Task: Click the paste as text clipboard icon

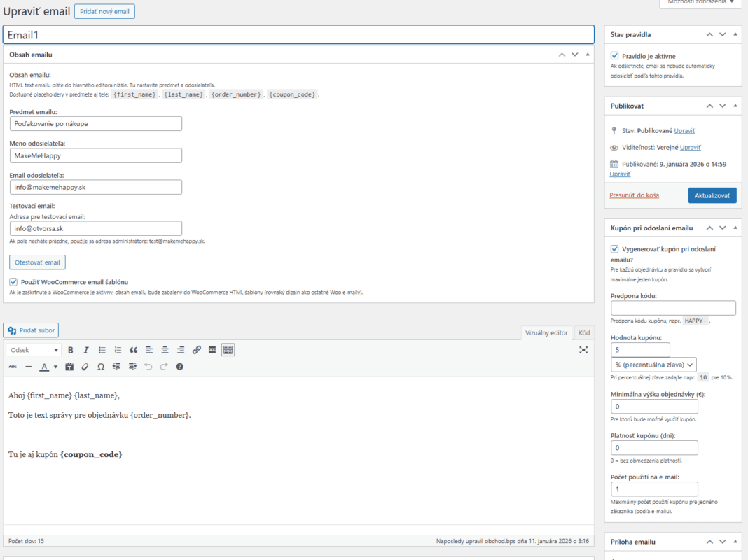Action: (69, 367)
